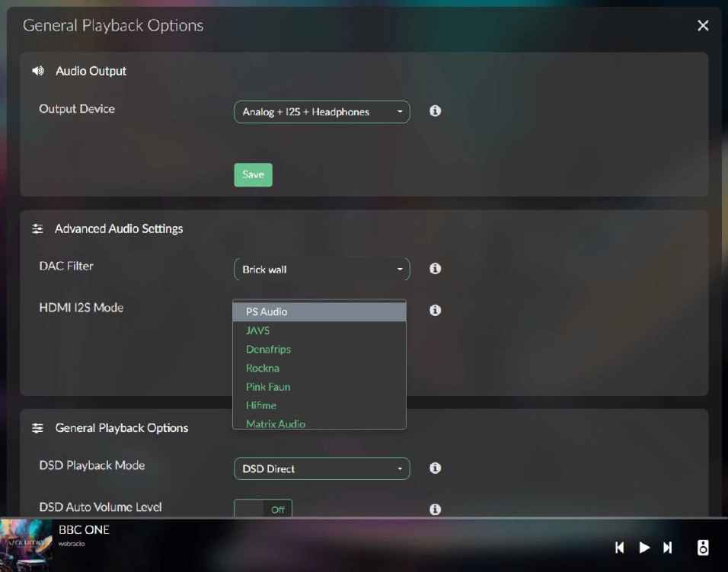Click info icon beside Output Device

click(x=435, y=111)
